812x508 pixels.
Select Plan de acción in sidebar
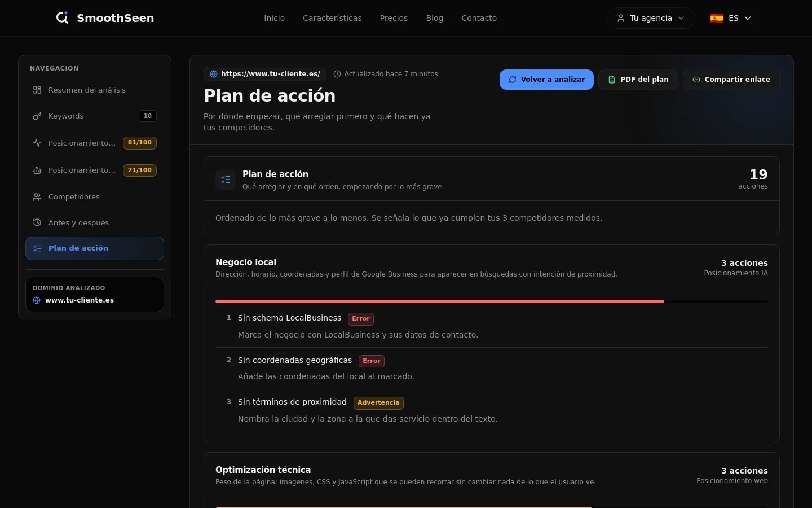click(95, 248)
